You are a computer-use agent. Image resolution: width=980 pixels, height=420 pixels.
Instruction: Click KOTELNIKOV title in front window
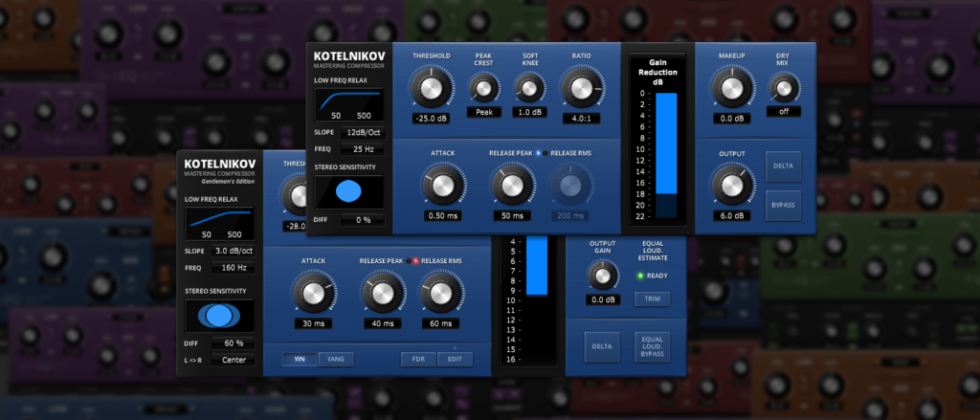click(348, 55)
